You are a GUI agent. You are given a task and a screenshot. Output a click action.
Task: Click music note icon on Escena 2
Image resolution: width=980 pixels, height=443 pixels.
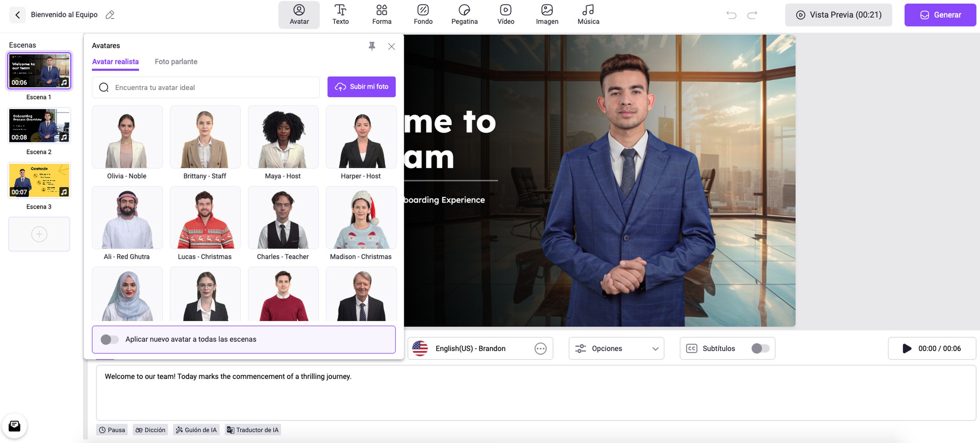click(64, 137)
